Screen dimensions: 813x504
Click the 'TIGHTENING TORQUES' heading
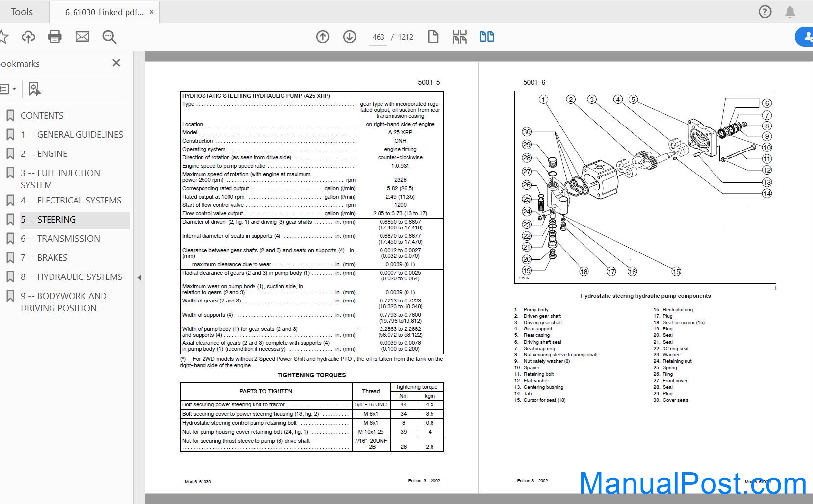[x=311, y=375]
